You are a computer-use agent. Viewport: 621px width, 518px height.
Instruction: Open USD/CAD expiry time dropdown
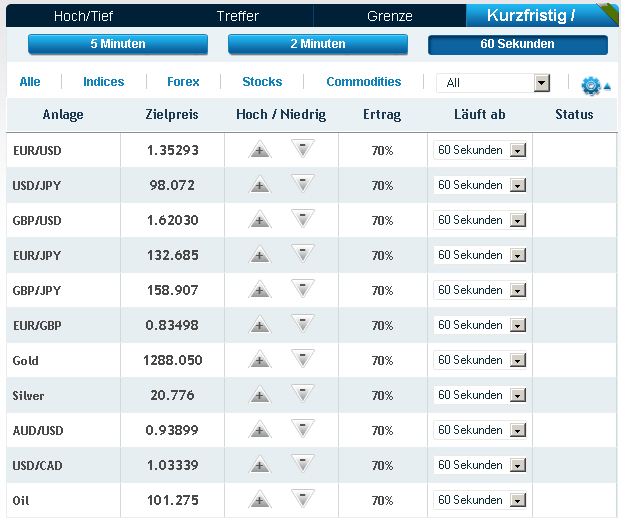[480, 465]
